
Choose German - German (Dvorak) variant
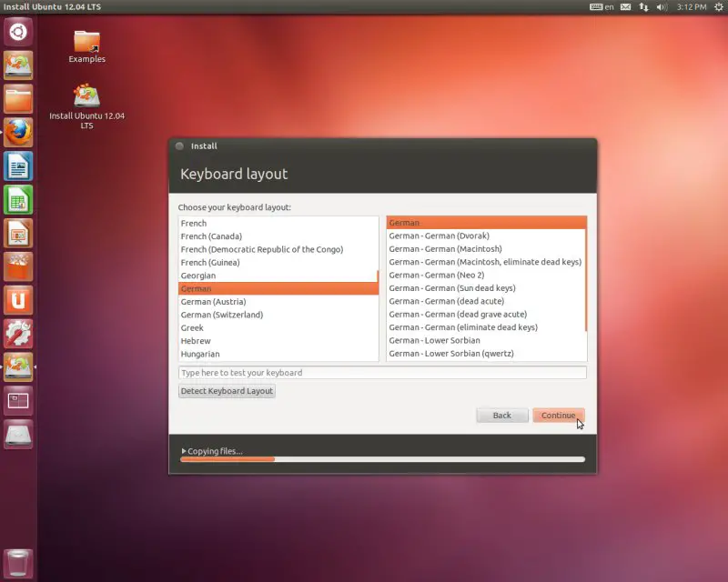pyautogui.click(x=486, y=236)
